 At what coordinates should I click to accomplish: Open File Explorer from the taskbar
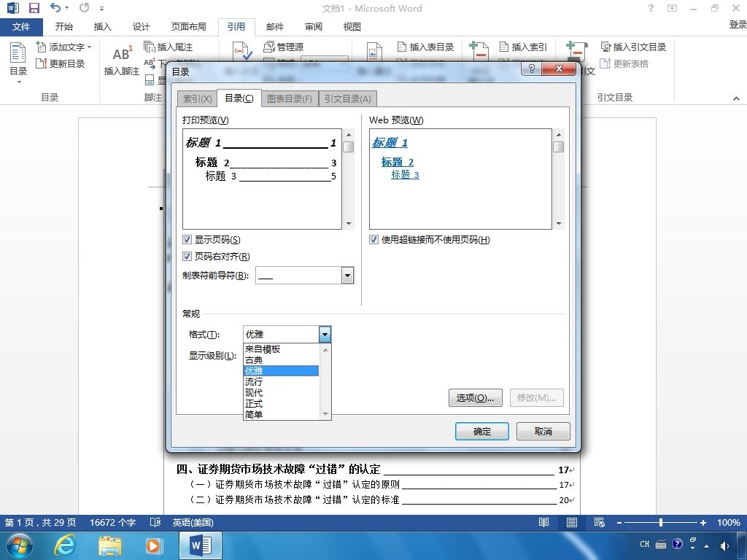109,545
